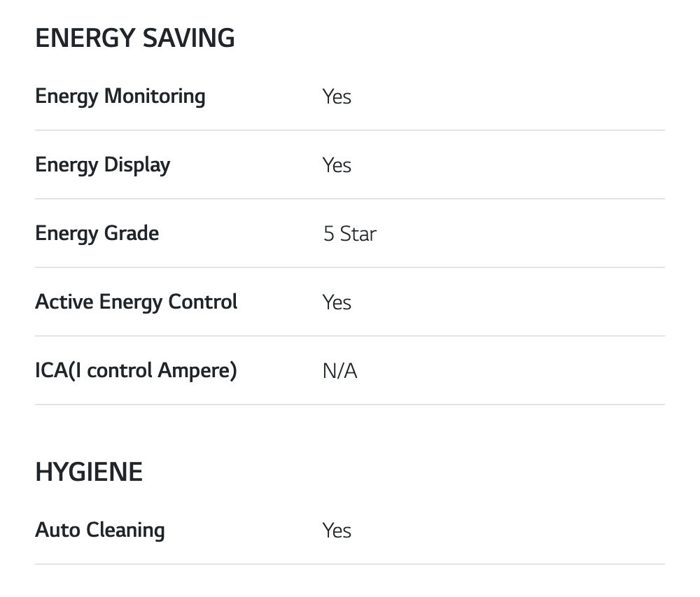
Task: Click the Yes value beside Energy Display
Action: 337,165
